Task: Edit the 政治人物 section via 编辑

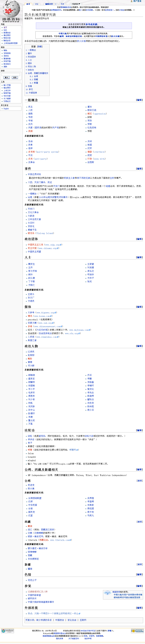Action: click(139, 346)
